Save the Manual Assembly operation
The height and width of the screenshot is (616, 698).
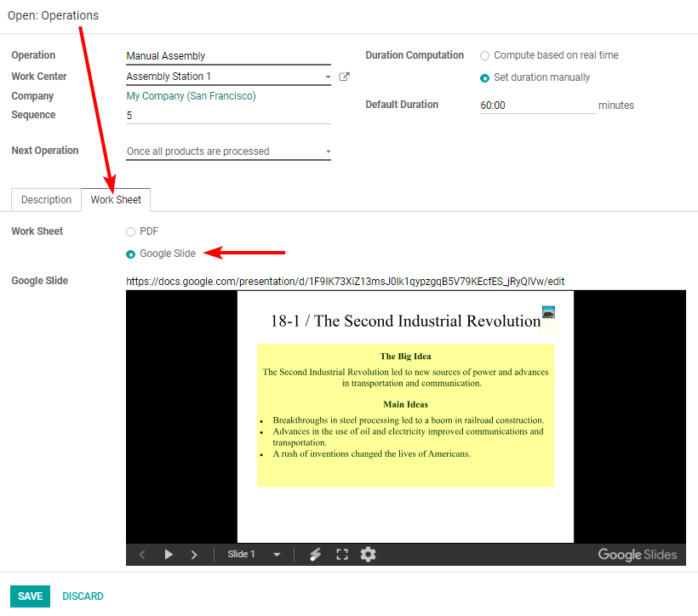(30, 596)
